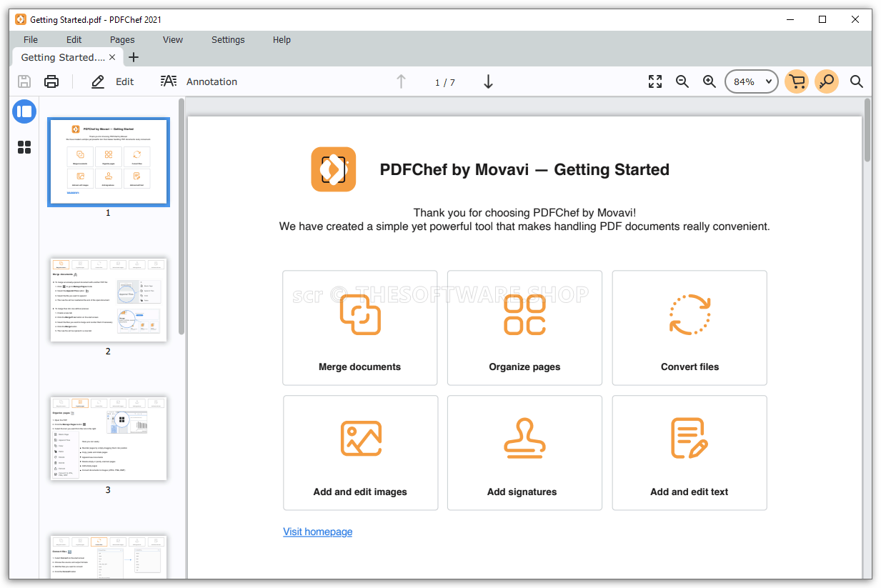
Task: Click the document vertical scrollbar
Action: pos(867,130)
